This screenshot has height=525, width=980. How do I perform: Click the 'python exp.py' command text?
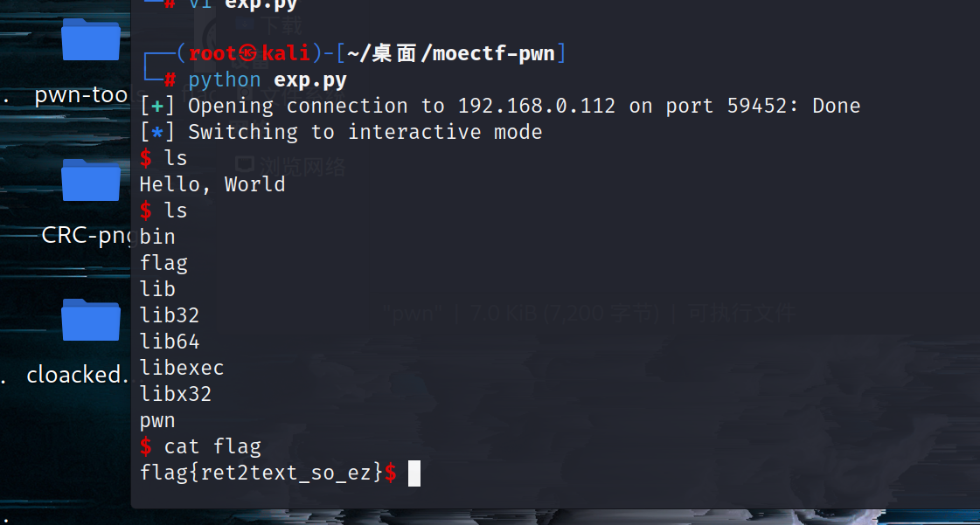pos(268,79)
